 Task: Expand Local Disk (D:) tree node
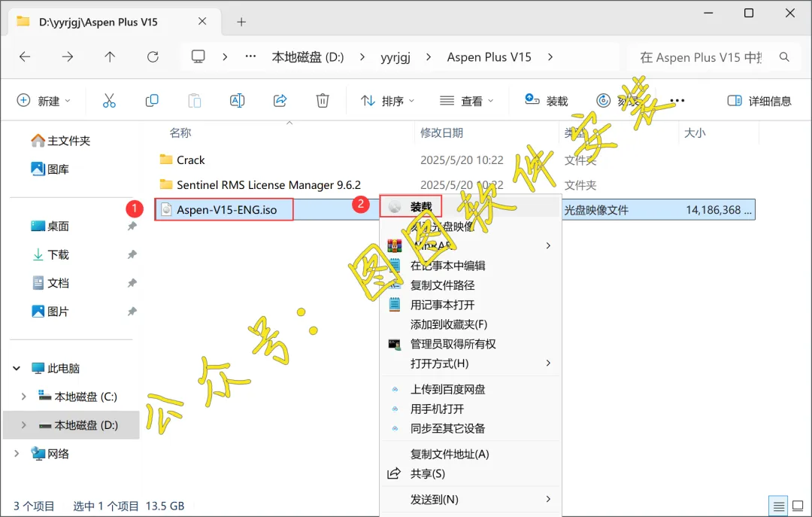23,425
